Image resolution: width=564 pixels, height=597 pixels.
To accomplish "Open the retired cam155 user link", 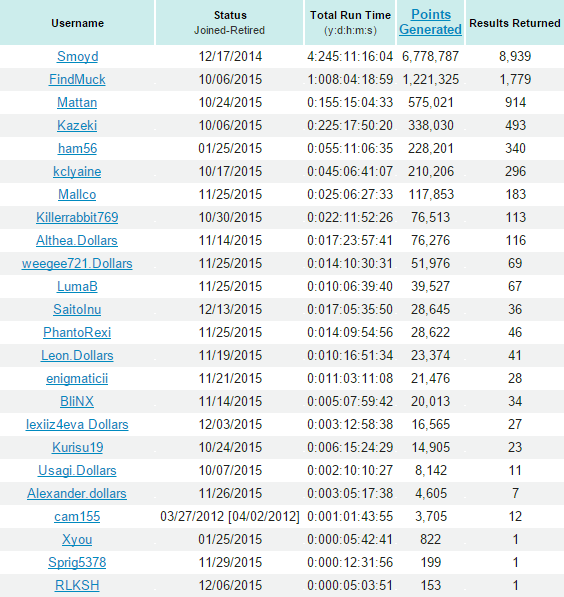I will pyautogui.click(x=77, y=517).
